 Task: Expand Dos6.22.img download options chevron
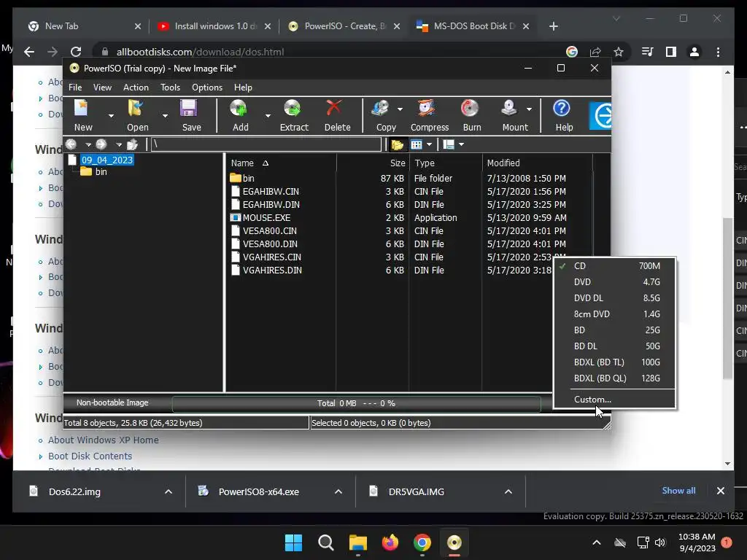coord(169,491)
